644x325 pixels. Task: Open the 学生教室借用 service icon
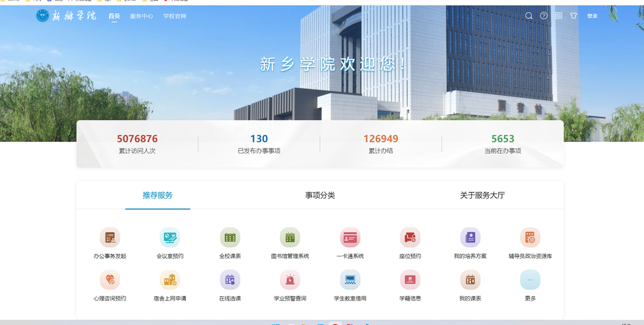[350, 280]
